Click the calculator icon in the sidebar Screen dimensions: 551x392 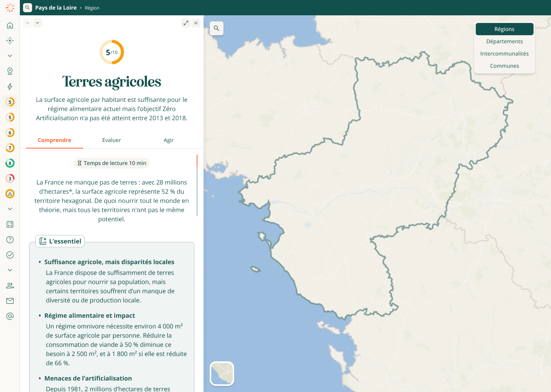point(10,224)
